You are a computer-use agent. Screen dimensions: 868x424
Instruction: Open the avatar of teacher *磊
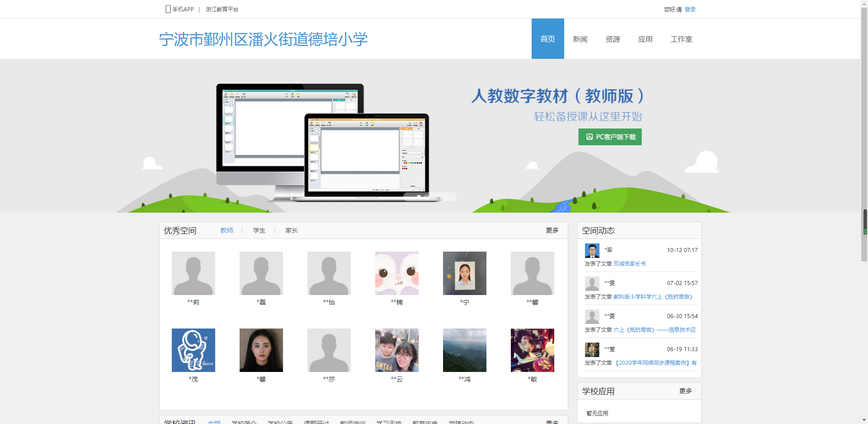click(261, 273)
